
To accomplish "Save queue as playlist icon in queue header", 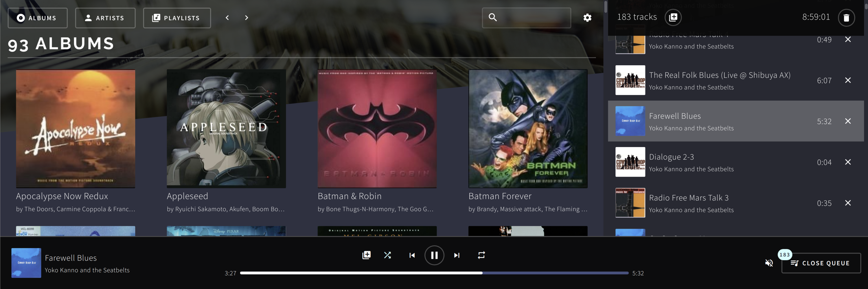I will point(673,18).
